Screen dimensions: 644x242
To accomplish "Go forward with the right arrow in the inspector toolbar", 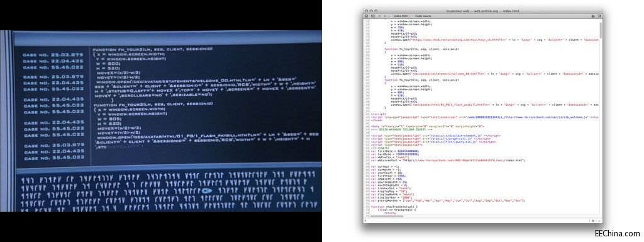I will [386, 16].
